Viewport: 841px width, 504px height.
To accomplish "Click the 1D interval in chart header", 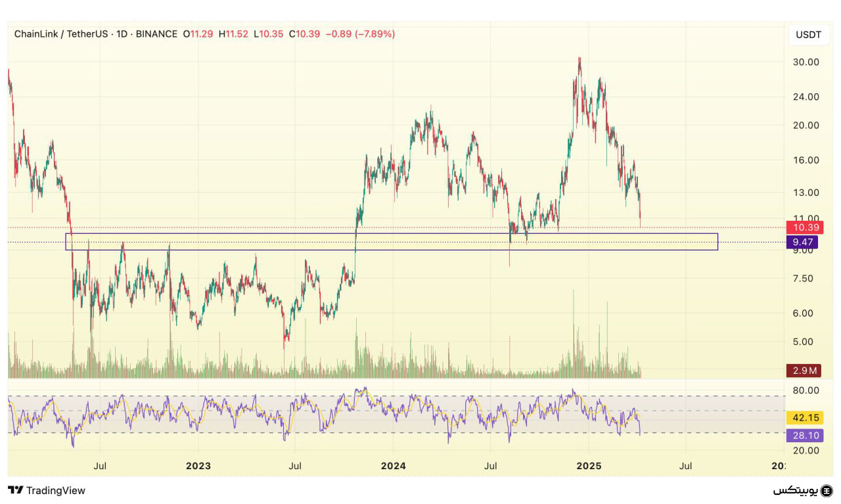I will pyautogui.click(x=122, y=34).
